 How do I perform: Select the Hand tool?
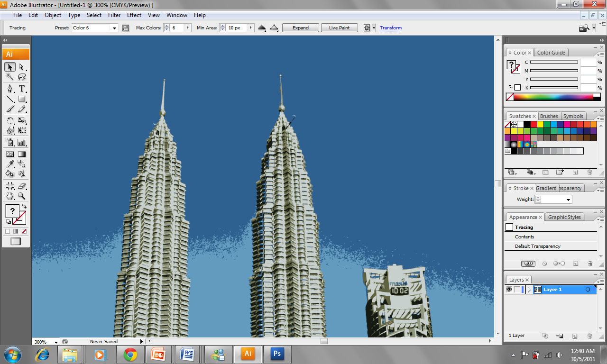9,195
